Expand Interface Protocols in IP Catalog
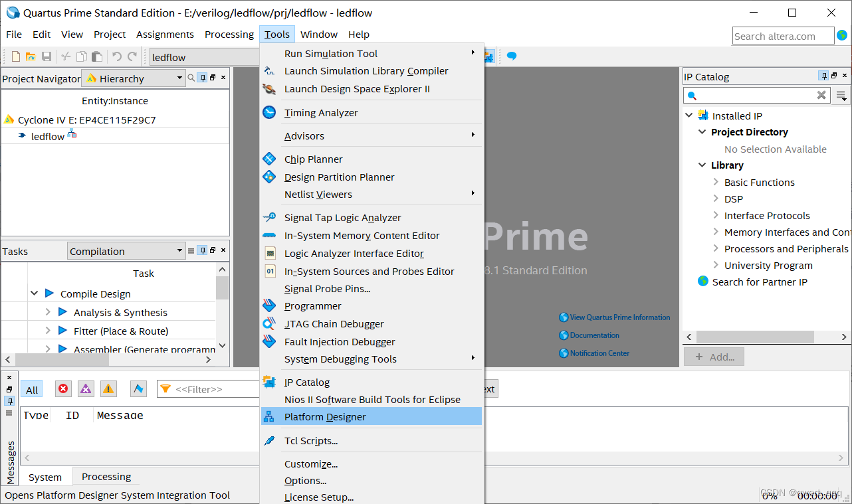Screen dimensions: 852x504 click(716, 215)
